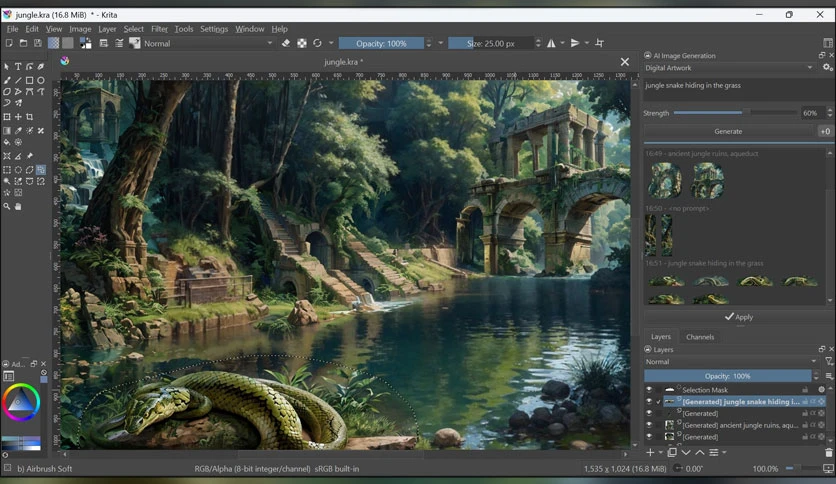The width and height of the screenshot is (836, 484).
Task: Duplicate layer icon in Layers panel
Action: (672, 453)
